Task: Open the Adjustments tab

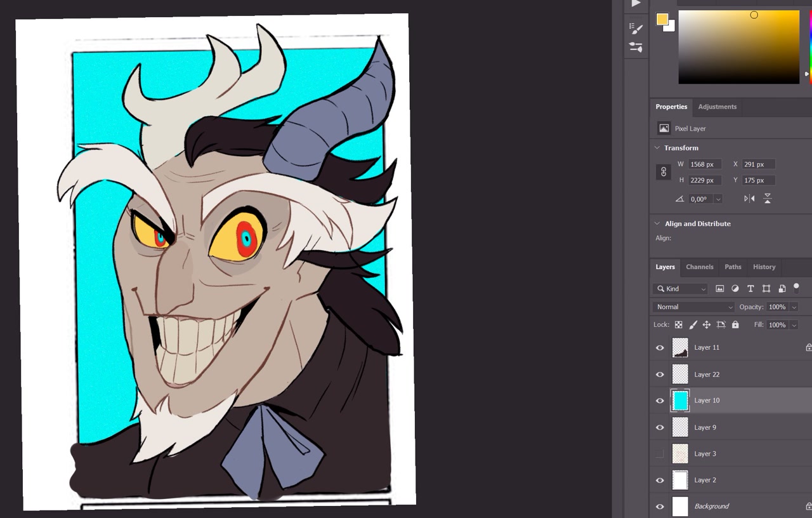Action: click(x=717, y=107)
